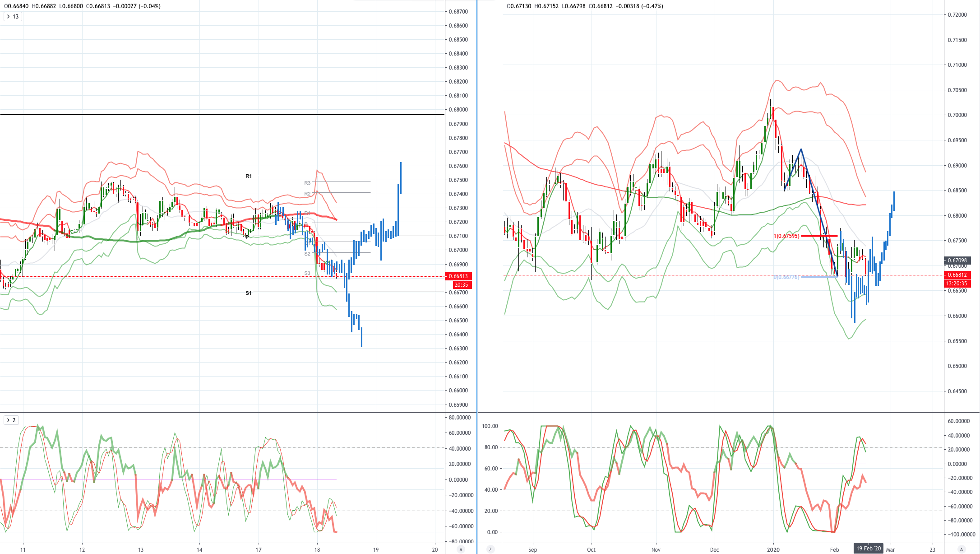Click the 'Z' timezone button on right chart
The height and width of the screenshot is (554, 980).
tap(490, 549)
